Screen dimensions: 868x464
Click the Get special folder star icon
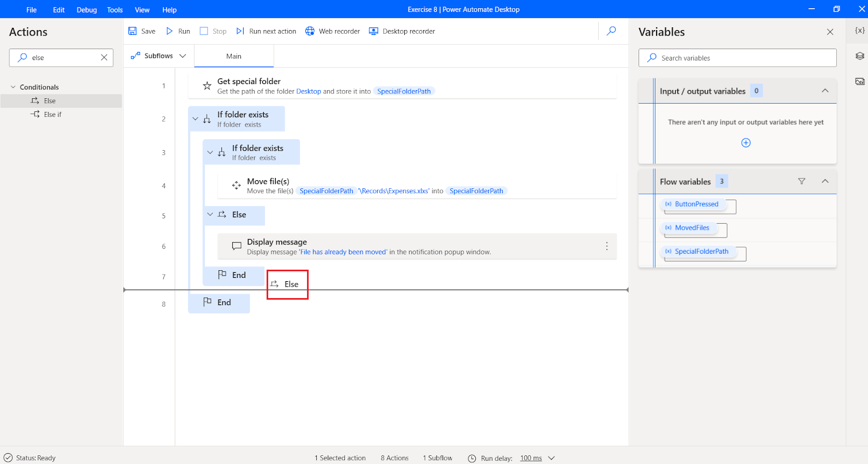207,86
